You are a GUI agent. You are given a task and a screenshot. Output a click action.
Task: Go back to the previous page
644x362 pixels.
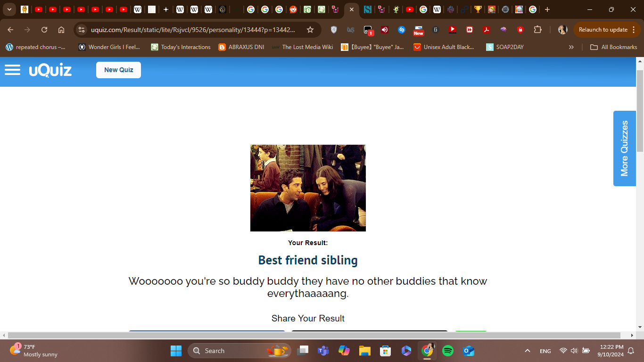tap(10, 30)
